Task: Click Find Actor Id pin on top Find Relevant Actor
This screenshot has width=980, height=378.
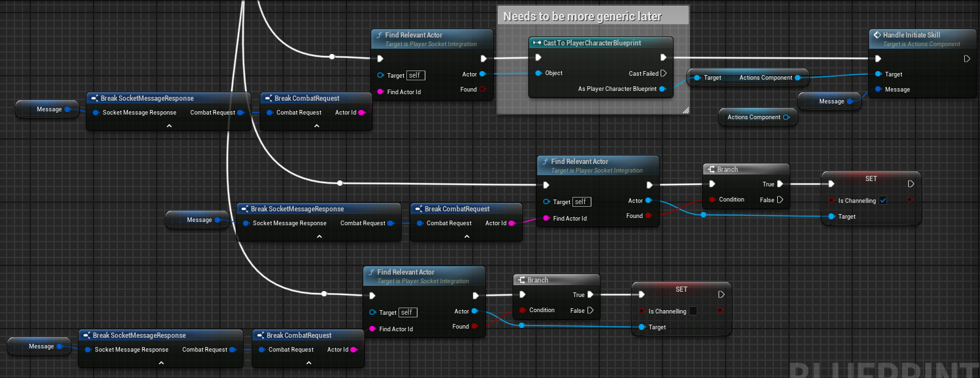Action: [x=380, y=92]
